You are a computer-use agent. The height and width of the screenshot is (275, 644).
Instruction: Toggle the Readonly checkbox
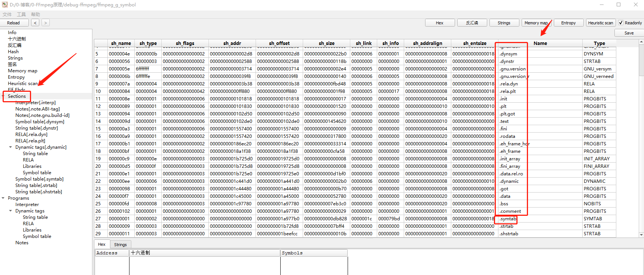pyautogui.click(x=621, y=23)
